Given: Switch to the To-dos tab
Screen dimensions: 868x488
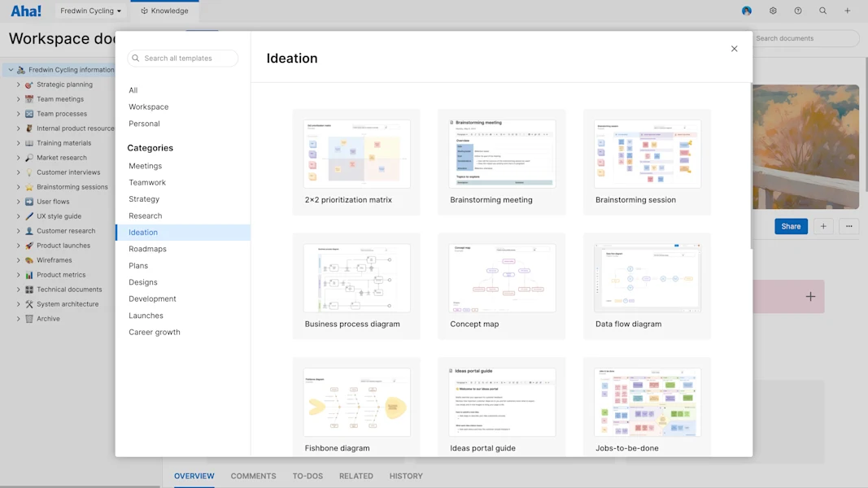Looking at the screenshot, I should coord(308,476).
